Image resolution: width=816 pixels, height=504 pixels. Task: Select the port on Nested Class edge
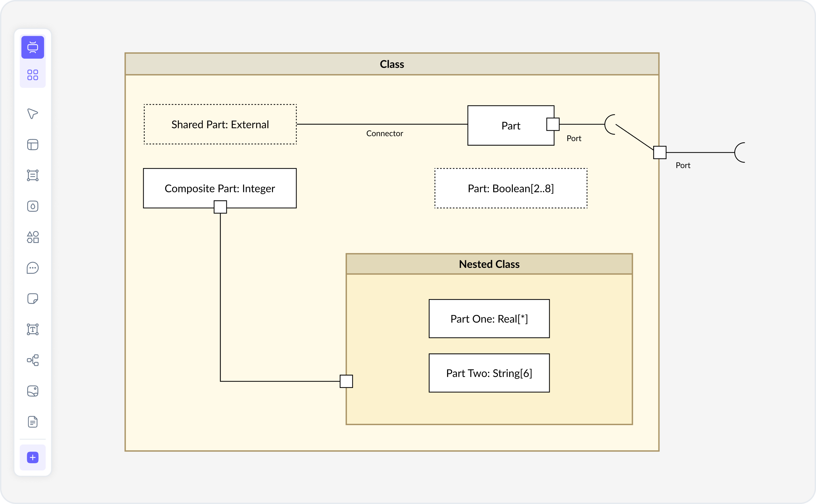click(x=346, y=381)
